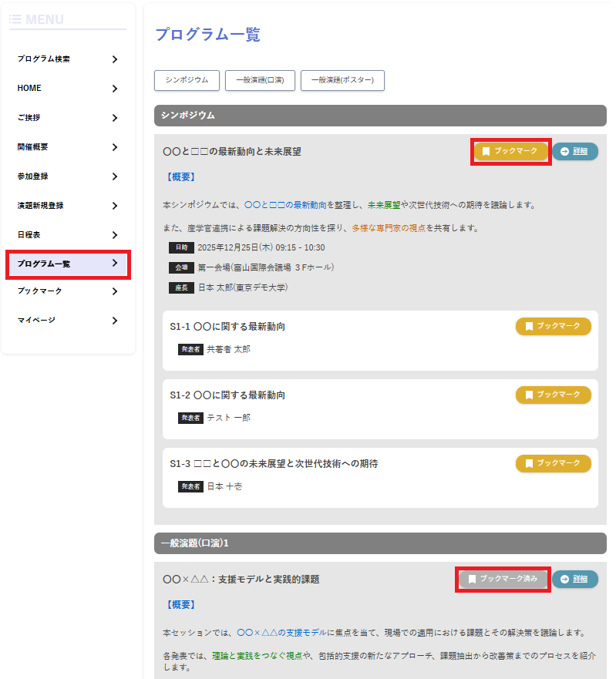Go to 演題新規登録 in the sidebar
This screenshot has width=616, height=679.
(x=40, y=206)
